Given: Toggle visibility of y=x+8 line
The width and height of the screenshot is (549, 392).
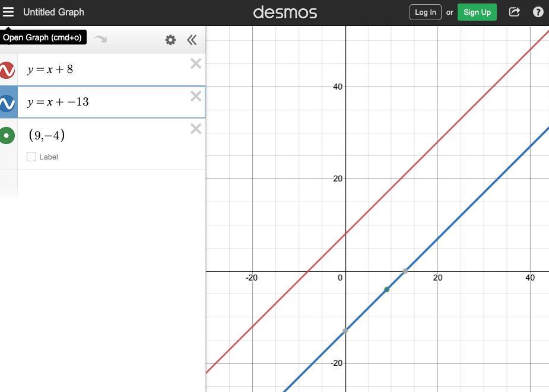Looking at the screenshot, I should point(7,70).
